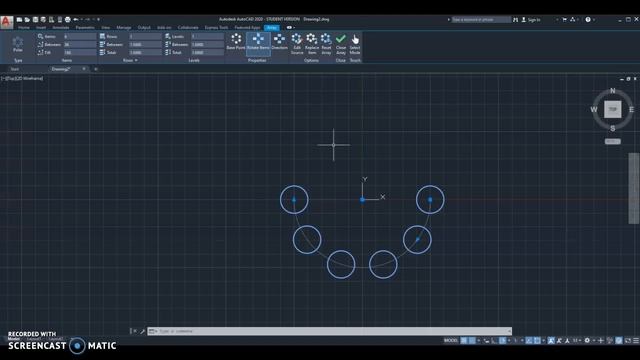This screenshot has width=640, height=360.
Task: Click the command line customize wrench icon
Action: [142, 331]
